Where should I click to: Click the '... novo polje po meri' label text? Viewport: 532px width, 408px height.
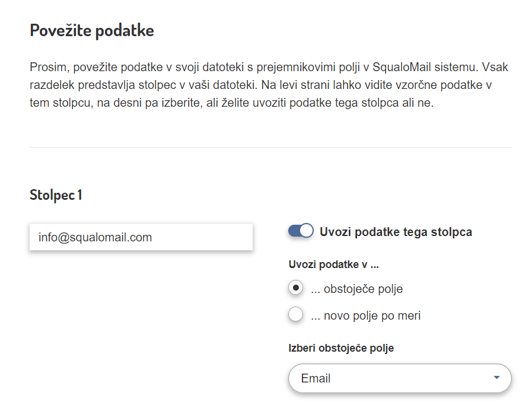[x=365, y=315]
